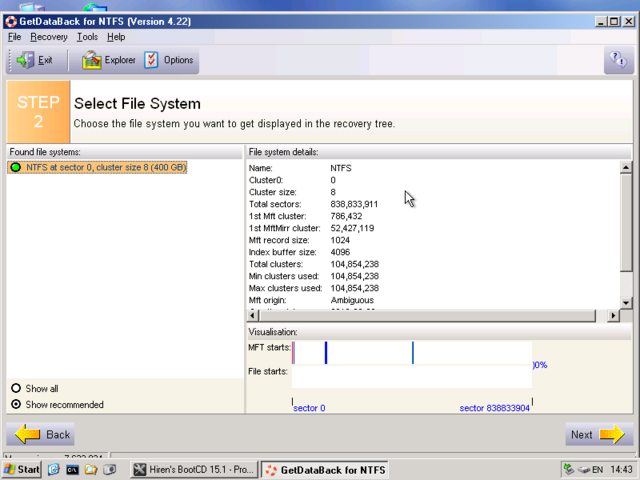Click the vertical scrollbar thumb in details

pos(626,222)
